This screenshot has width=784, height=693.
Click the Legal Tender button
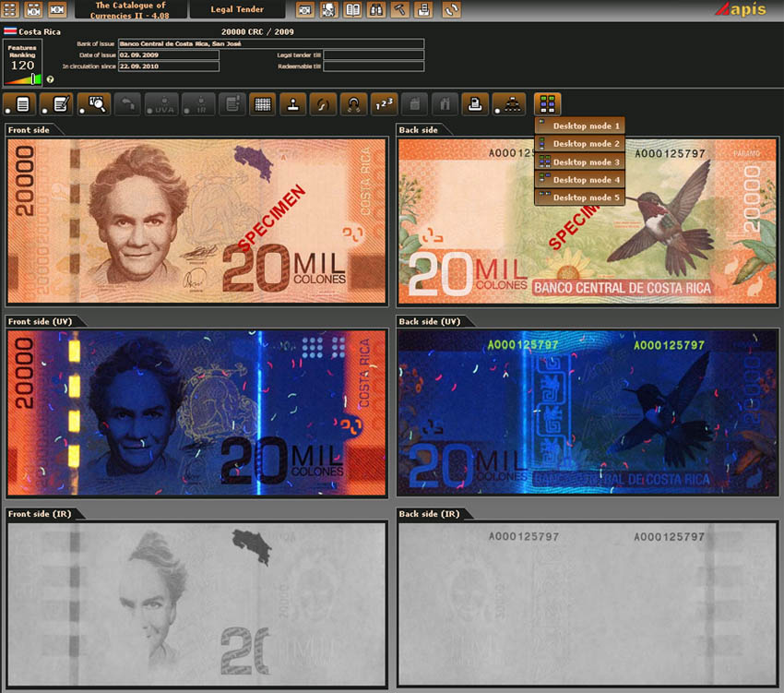237,9
